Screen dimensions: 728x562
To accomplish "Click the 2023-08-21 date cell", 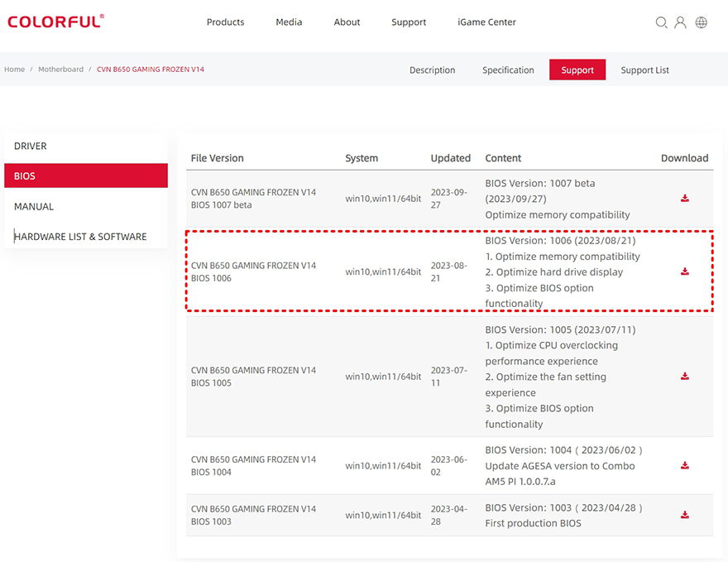I will [x=449, y=271].
